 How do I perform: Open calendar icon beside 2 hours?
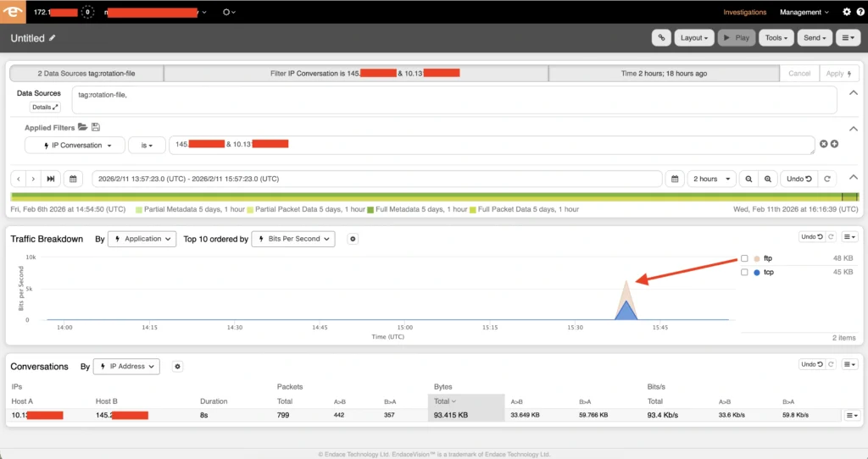pos(675,179)
